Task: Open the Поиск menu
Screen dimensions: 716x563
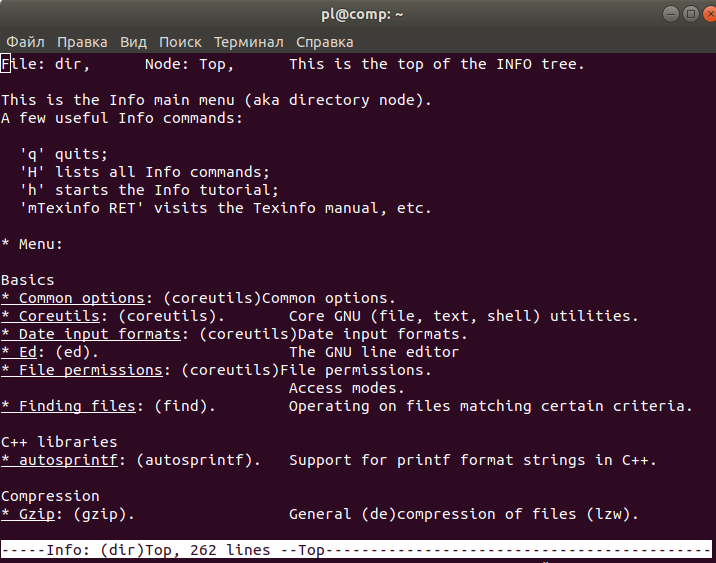Action: 180,42
